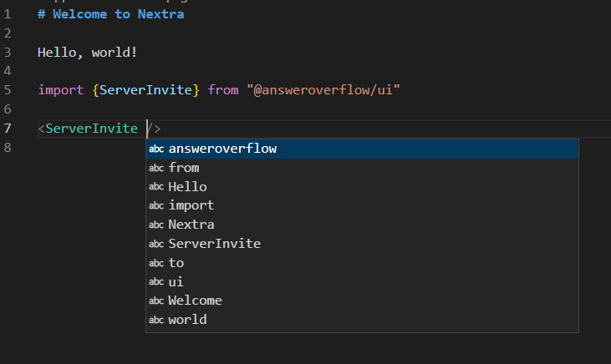This screenshot has width=611, height=364.
Task: Click line number 3 in the gutter
Action: point(8,52)
